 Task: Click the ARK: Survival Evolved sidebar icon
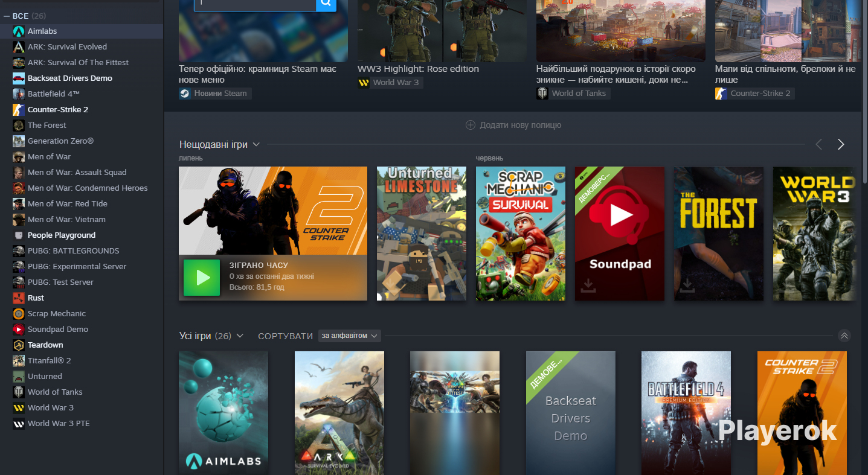pos(19,46)
